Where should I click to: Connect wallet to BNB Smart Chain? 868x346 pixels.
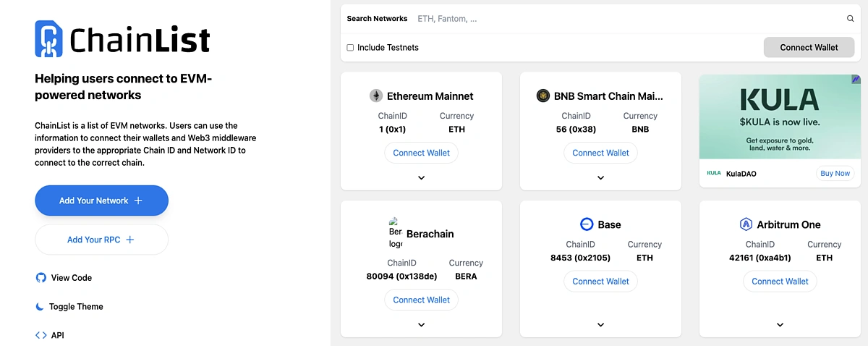tap(600, 153)
